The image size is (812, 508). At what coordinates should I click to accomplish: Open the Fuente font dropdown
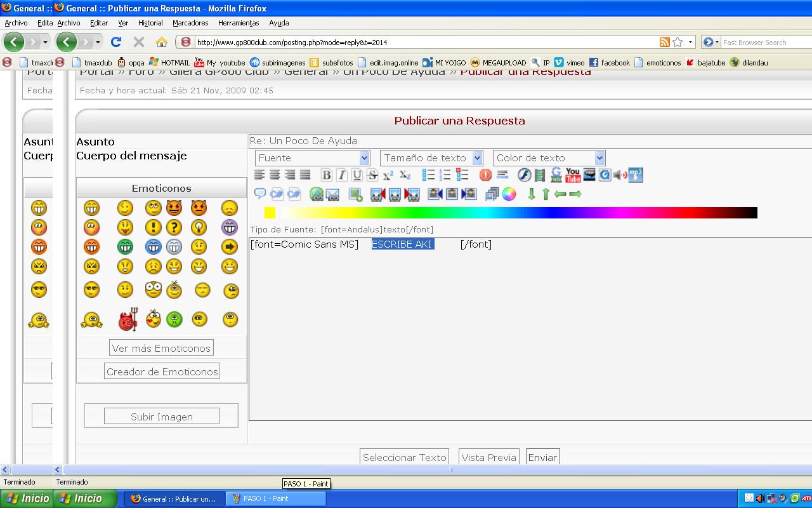[312, 158]
